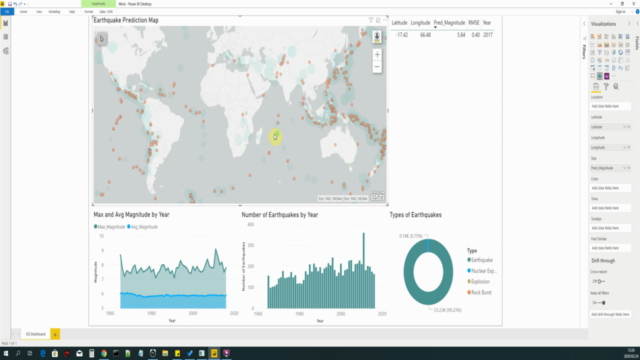
Task: Click the Undo icon in title bar
Action: point(15,4)
